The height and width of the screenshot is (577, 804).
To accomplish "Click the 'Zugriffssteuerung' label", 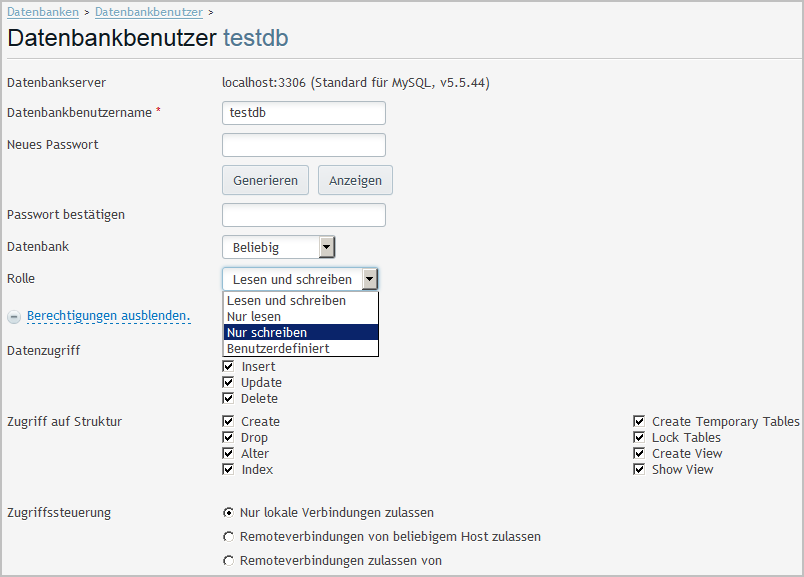I will point(59,512).
